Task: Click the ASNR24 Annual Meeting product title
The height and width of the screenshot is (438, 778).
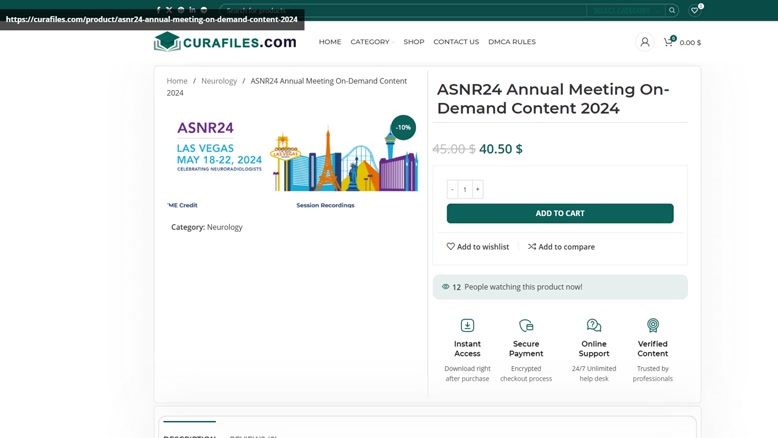Action: [553, 99]
